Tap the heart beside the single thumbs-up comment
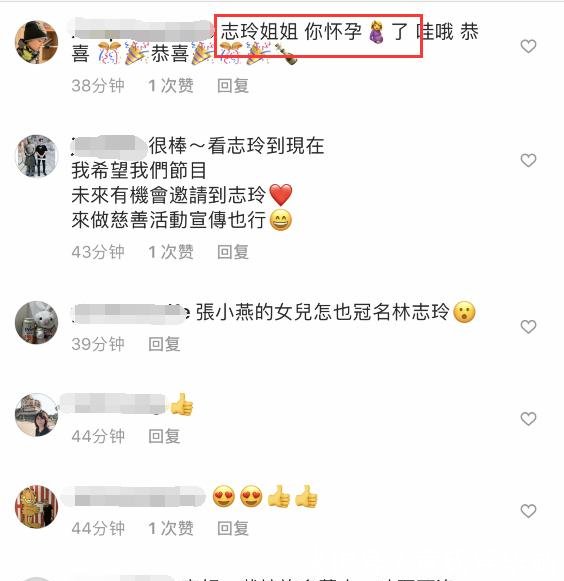The width and height of the screenshot is (564, 581). 528,419
